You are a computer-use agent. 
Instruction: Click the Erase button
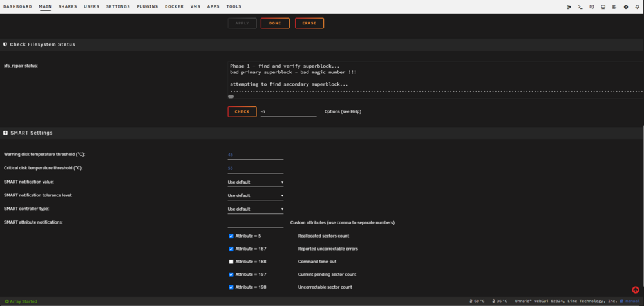tap(309, 23)
